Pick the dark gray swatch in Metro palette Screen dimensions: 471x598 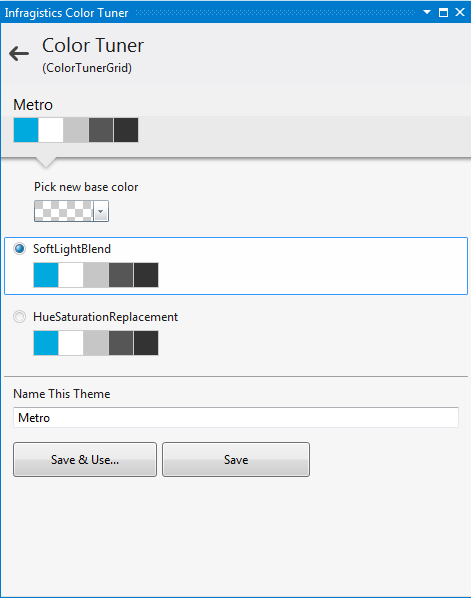coord(101,130)
